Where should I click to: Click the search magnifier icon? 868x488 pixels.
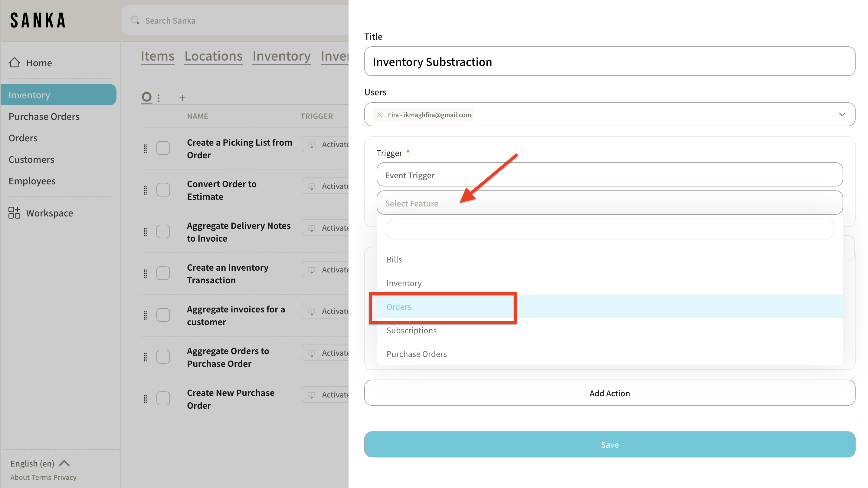click(x=135, y=20)
